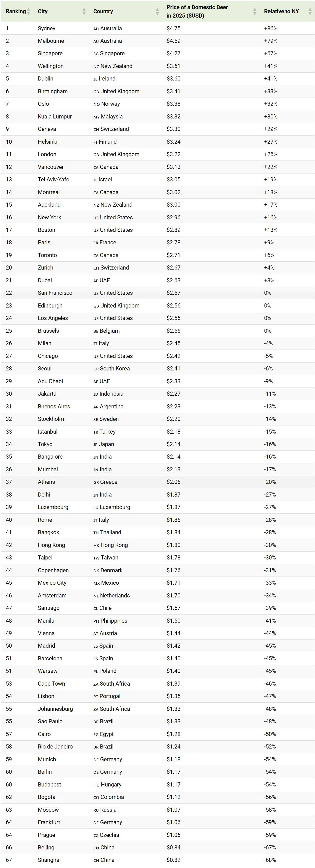Click the $2.96 price for New York
The image size is (315, 868).
point(173,217)
